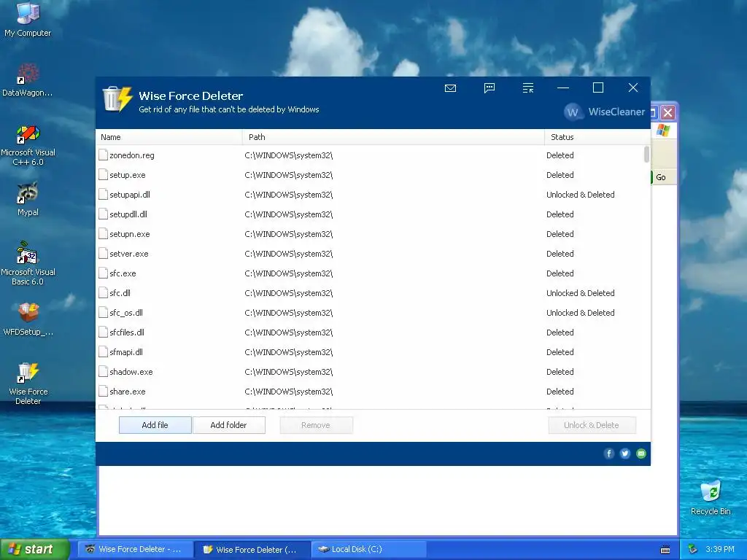Image resolution: width=747 pixels, height=560 pixels.
Task: Close the background Local Disk window
Action: [668, 113]
